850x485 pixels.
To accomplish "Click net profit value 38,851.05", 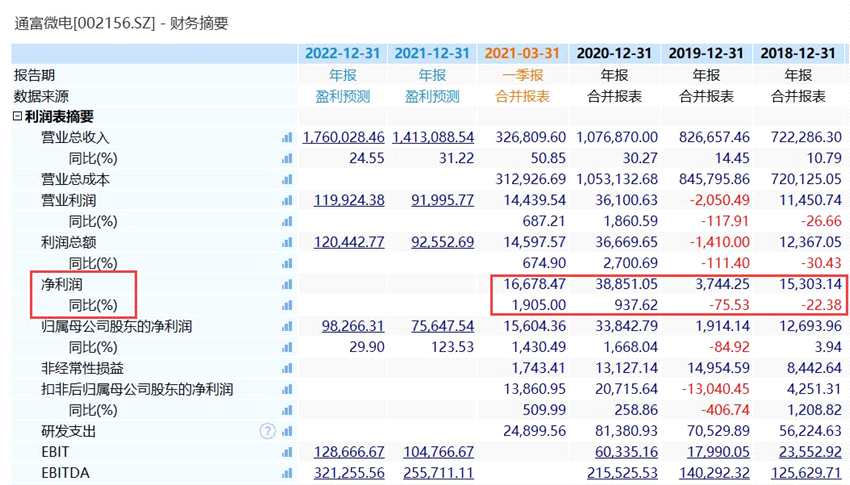I will click(627, 284).
